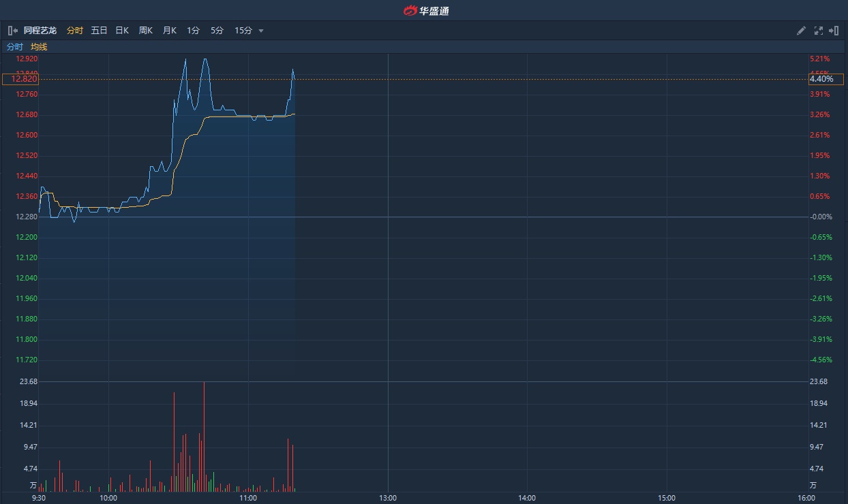Collapse the right side panel icon
The width and height of the screenshot is (848, 504).
(834, 31)
